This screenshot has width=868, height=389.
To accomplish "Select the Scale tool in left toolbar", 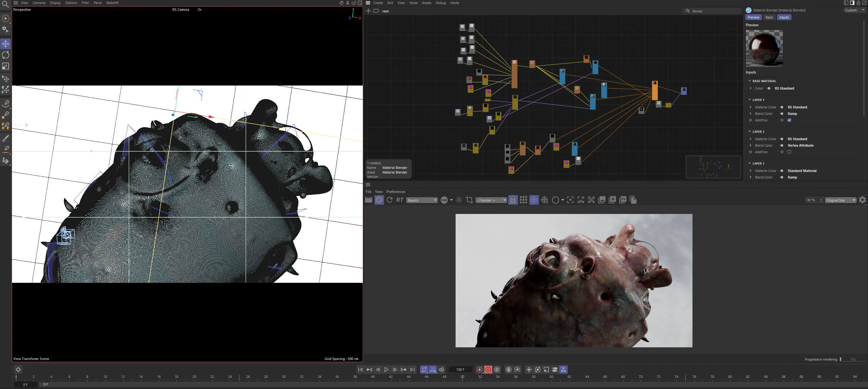I will (6, 66).
